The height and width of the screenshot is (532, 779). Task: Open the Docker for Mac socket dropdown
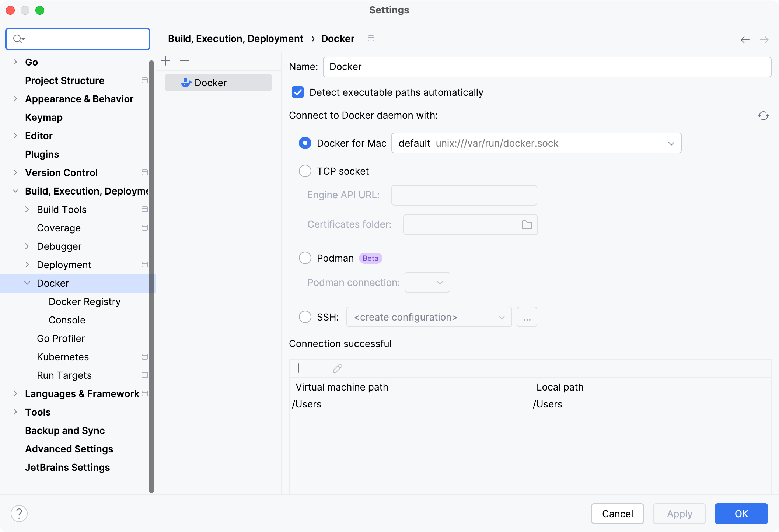coord(671,143)
